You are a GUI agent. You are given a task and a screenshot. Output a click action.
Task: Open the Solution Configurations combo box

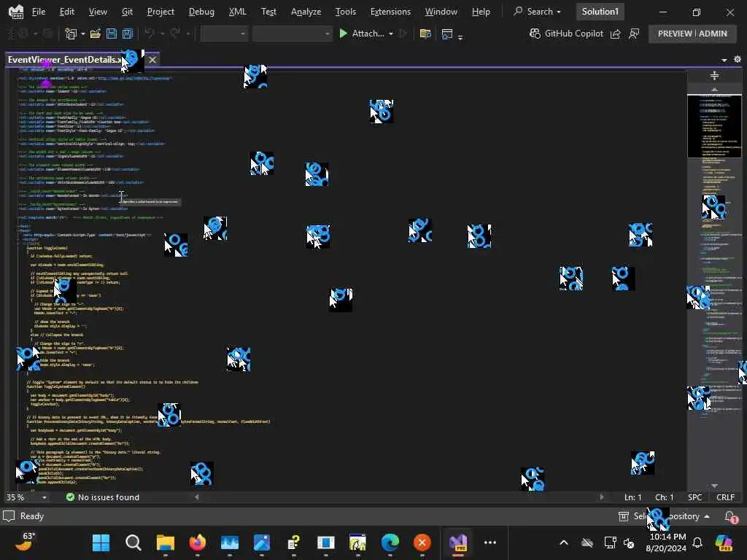point(224,34)
